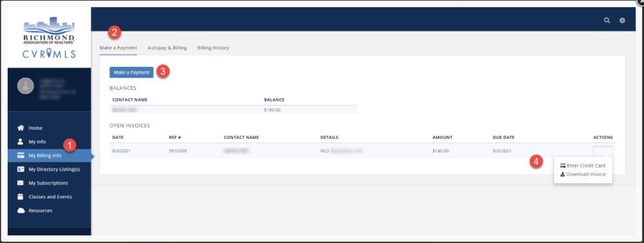Click the My Billing Info card icon
Image resolution: width=644 pixels, height=243 pixels.
pyautogui.click(x=21, y=156)
